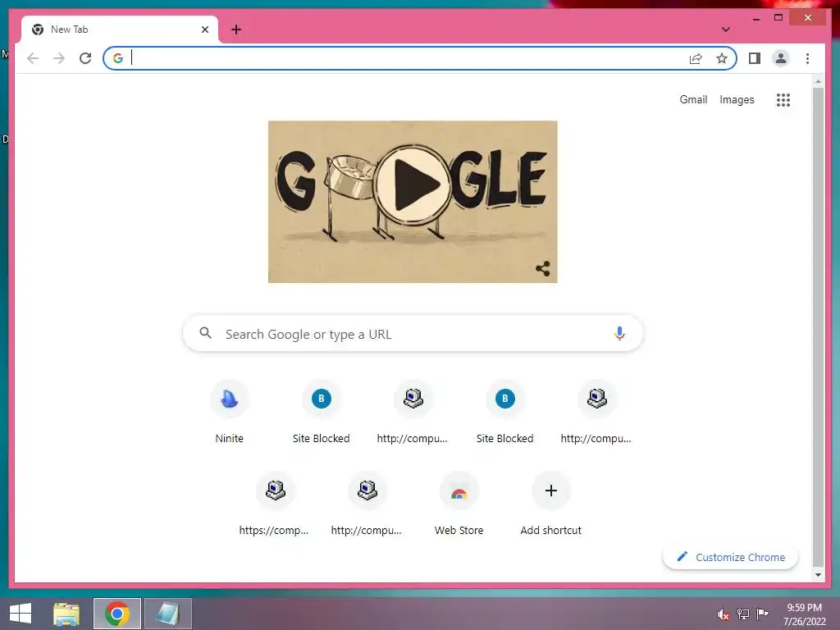Open Images link
This screenshot has height=630, width=840.
pos(737,99)
